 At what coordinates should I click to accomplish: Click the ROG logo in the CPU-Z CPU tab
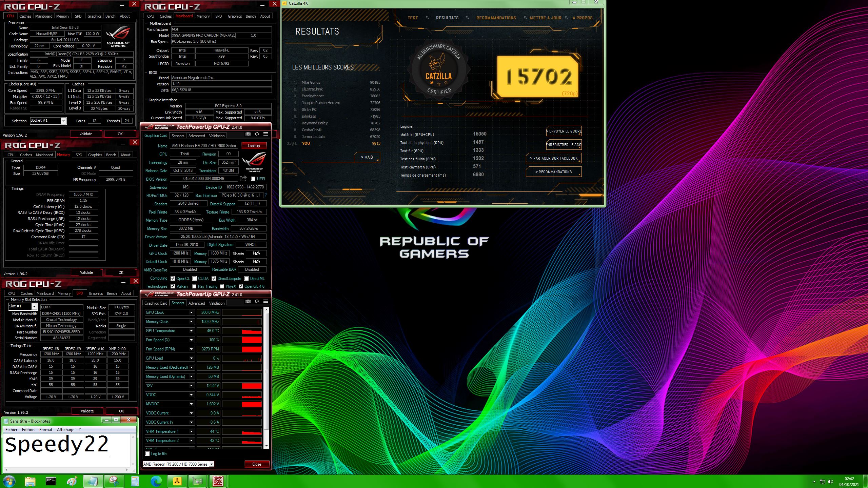(x=118, y=36)
